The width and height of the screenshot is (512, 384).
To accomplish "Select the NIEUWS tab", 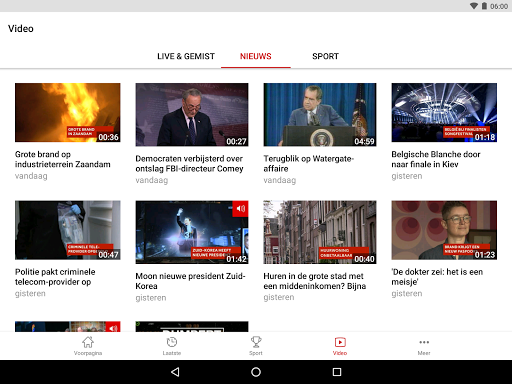I will pos(256,56).
